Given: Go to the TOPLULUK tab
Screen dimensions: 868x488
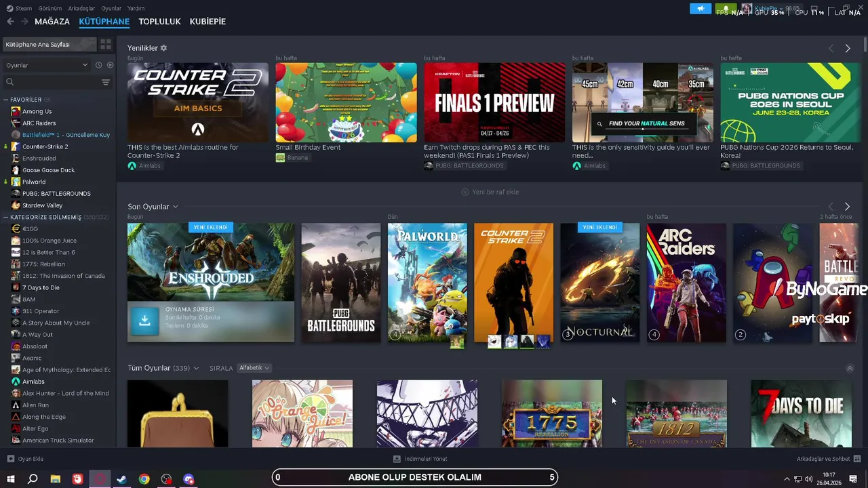Looking at the screenshot, I should tap(159, 22).
